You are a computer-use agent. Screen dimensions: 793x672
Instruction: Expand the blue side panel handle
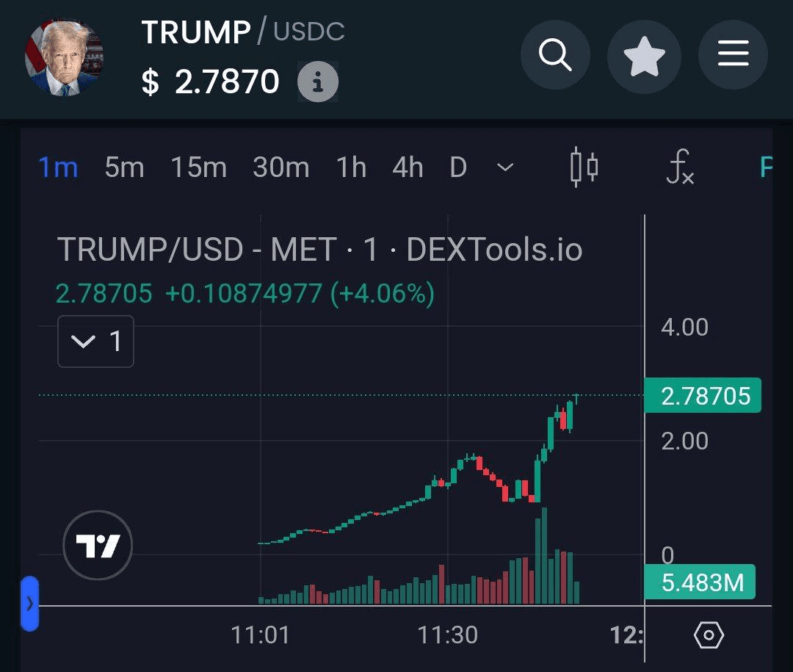(x=29, y=604)
